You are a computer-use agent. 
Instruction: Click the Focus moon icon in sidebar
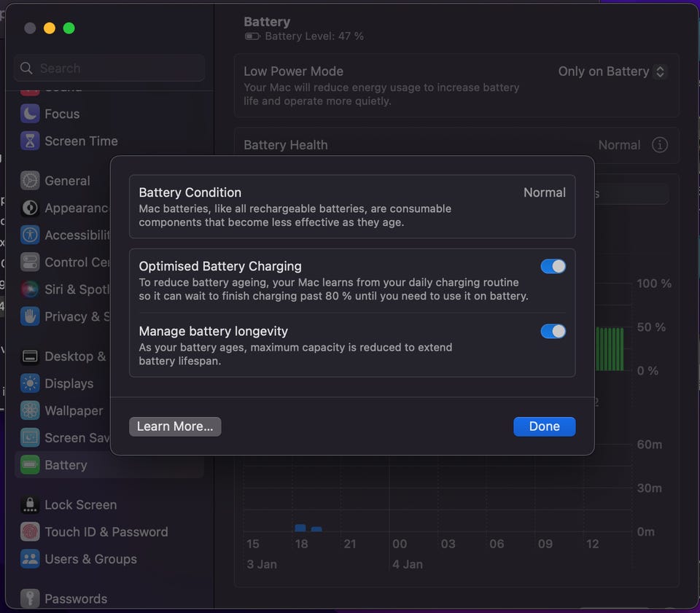click(x=30, y=114)
